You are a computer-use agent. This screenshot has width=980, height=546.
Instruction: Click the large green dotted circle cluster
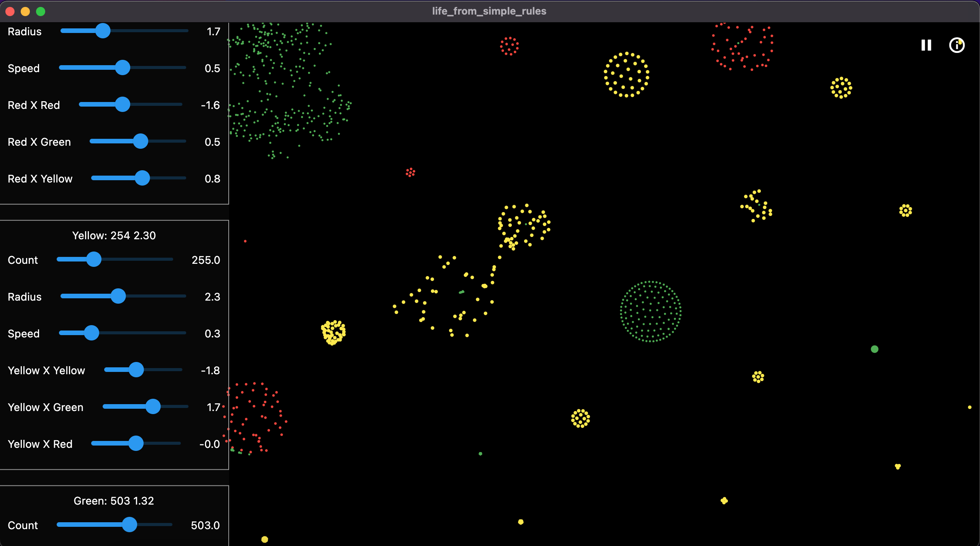click(x=651, y=311)
